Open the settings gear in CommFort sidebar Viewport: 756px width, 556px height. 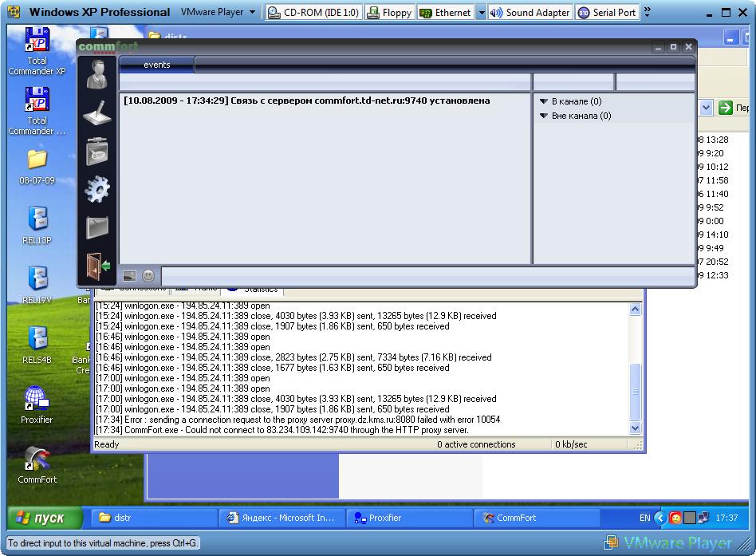point(97,190)
